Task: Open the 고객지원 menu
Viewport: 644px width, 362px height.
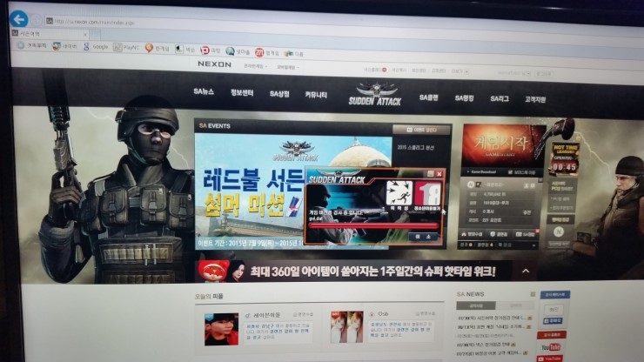Action: (535, 99)
